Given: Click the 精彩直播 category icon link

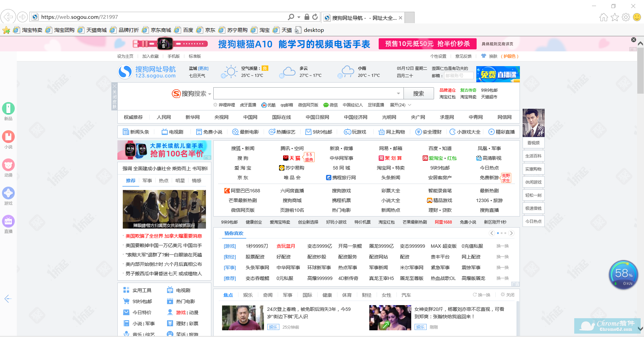Looking at the screenshot, I should click(x=501, y=132).
